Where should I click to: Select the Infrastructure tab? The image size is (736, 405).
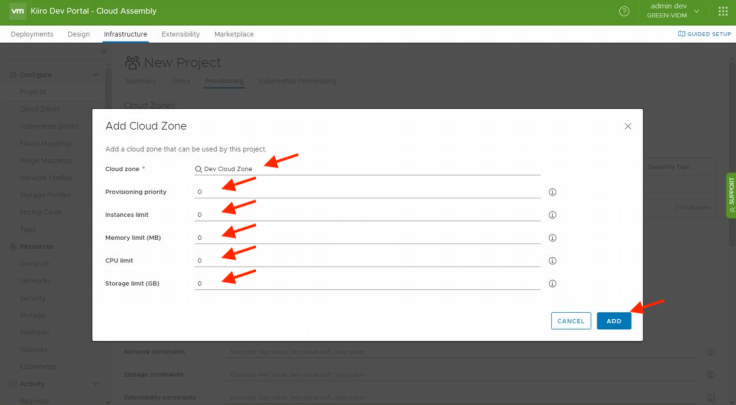coord(125,34)
